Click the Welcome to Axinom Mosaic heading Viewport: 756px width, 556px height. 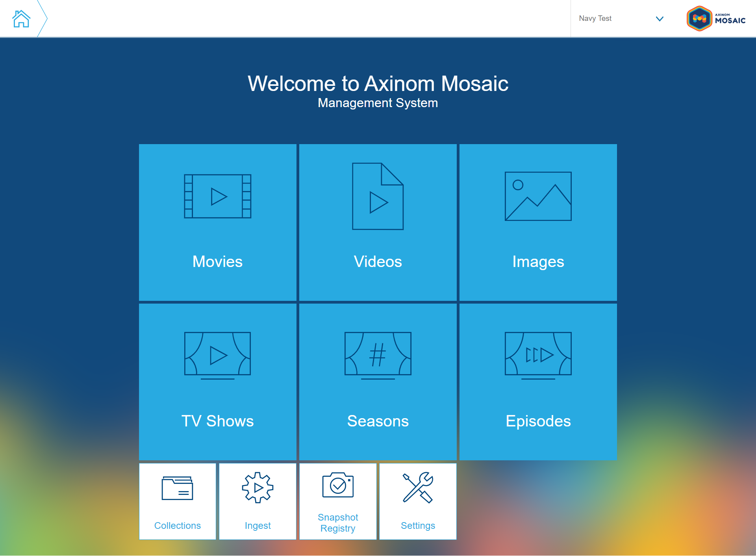378,83
